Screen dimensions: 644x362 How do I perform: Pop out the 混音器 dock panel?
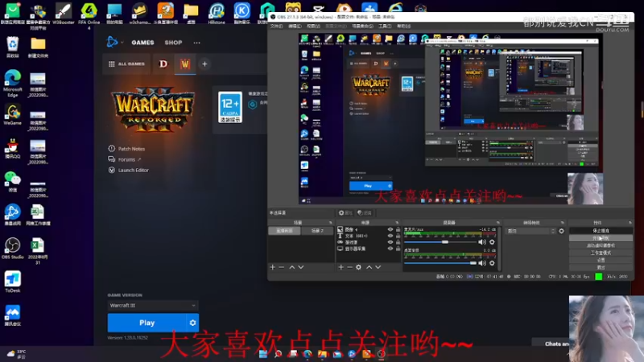[x=497, y=223]
